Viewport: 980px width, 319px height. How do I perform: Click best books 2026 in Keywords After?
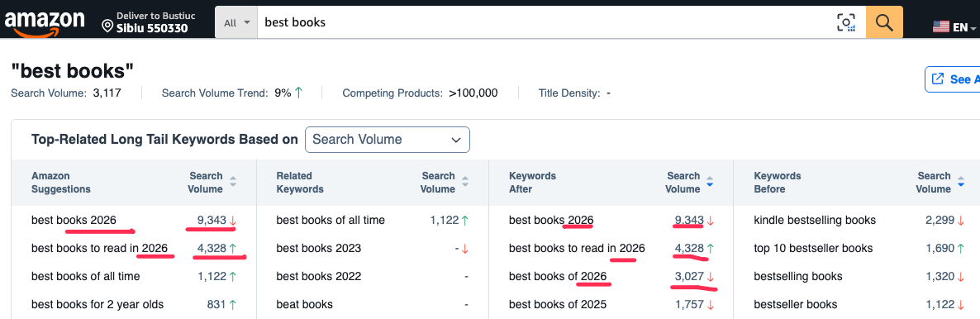click(x=551, y=220)
